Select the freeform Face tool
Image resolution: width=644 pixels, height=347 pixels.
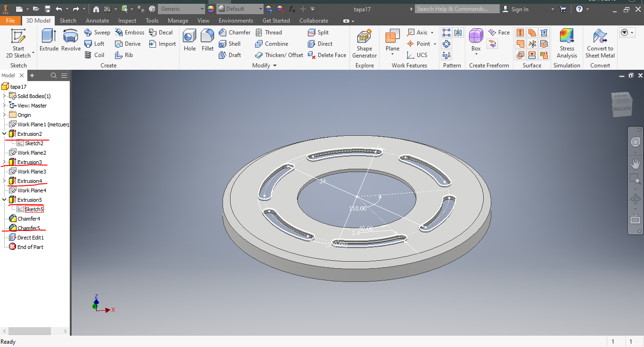pyautogui.click(x=499, y=33)
